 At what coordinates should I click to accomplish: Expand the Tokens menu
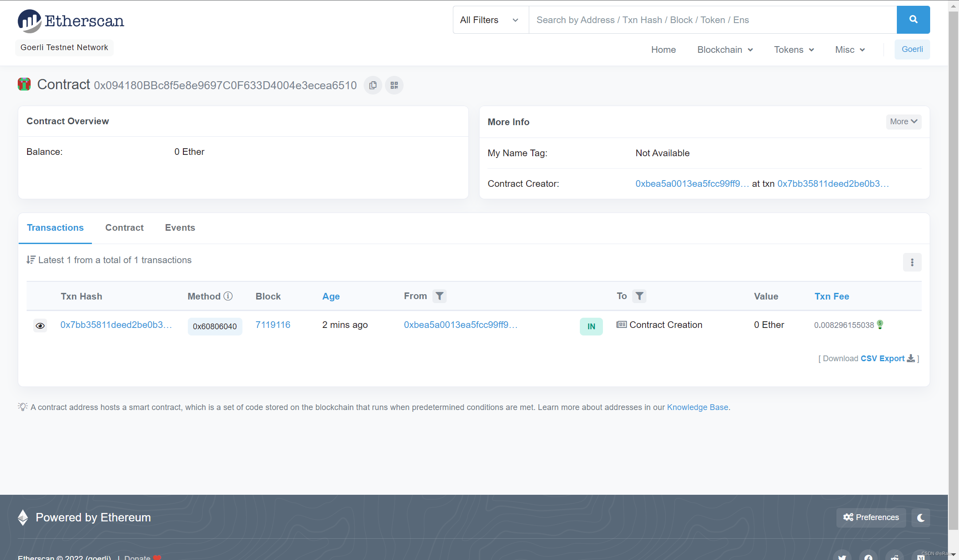click(794, 50)
